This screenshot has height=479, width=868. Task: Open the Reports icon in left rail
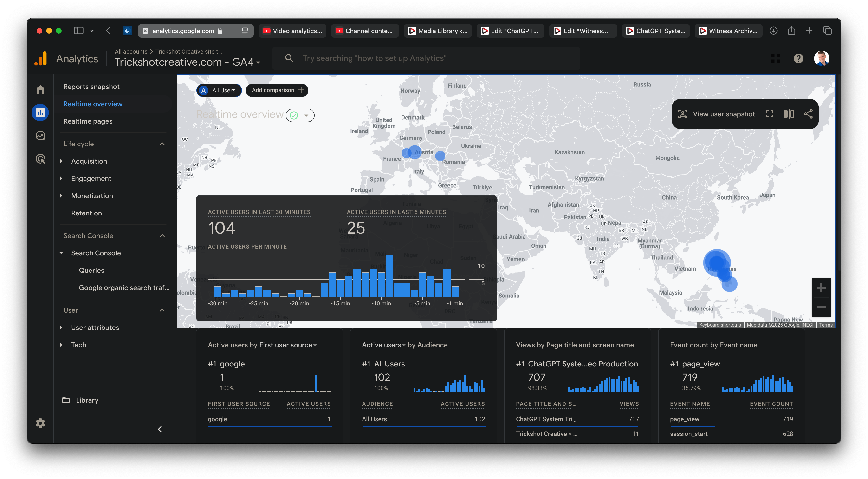click(40, 113)
